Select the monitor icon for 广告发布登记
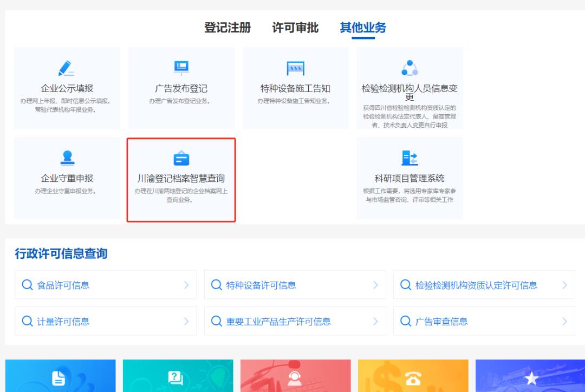Viewport: 585px width, 392px height. pyautogui.click(x=181, y=66)
